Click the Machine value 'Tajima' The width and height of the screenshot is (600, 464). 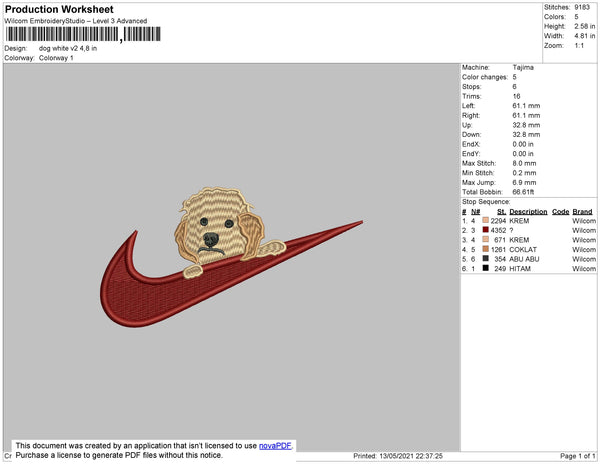click(x=523, y=67)
